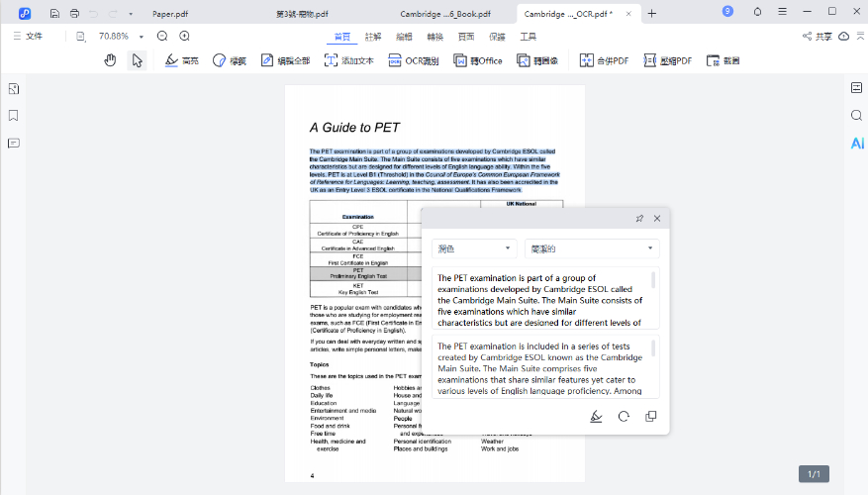Copy the rewritten text in popup

click(650, 417)
